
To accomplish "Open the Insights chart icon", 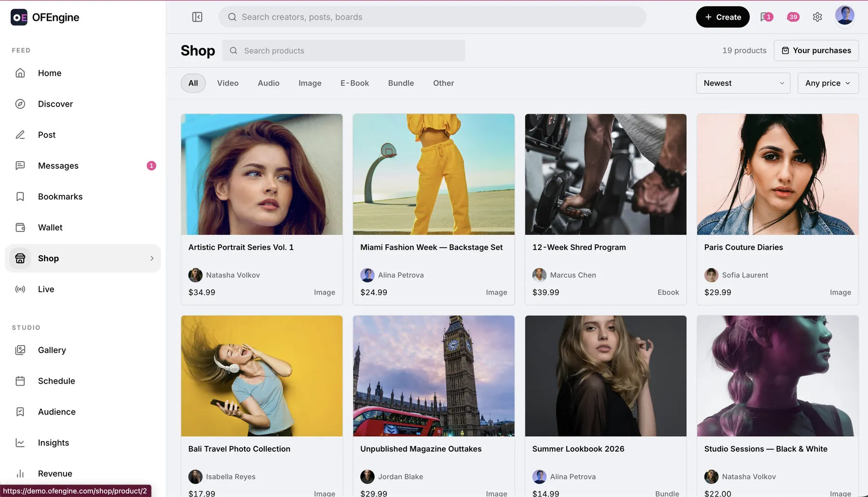I will pyautogui.click(x=20, y=443).
